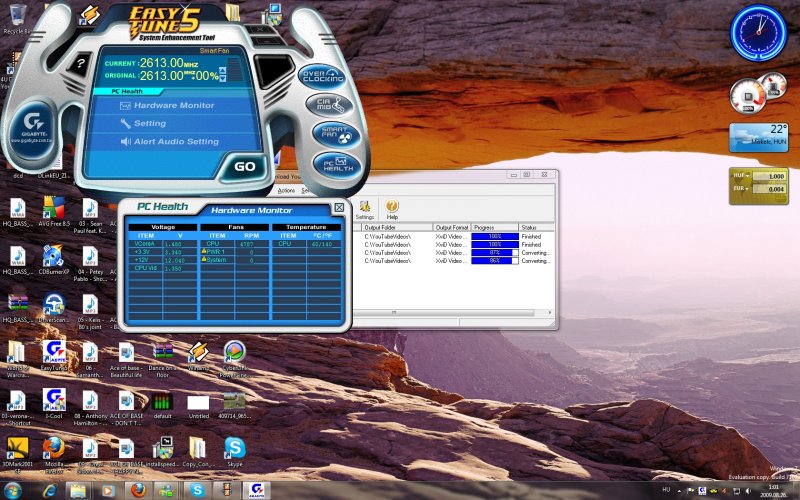This screenshot has height=500, width=800.
Task: Open the Smart Fan section in EasyTune5
Action: tap(336, 135)
